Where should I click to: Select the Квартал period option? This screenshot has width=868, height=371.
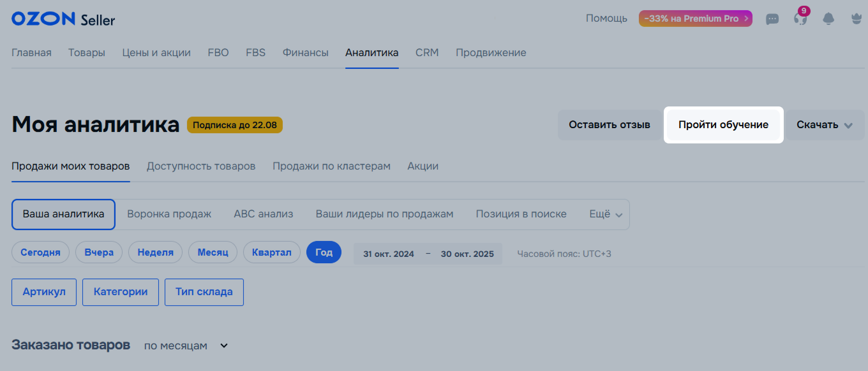(x=271, y=252)
